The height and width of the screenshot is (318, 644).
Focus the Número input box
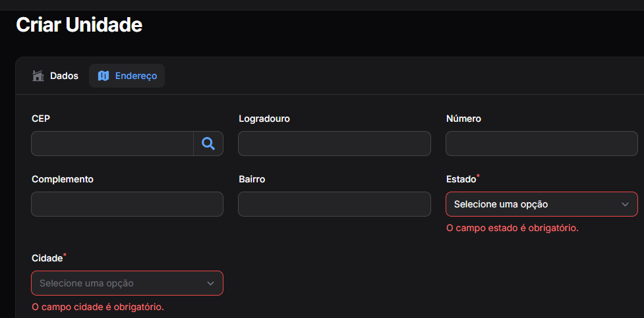pyautogui.click(x=541, y=144)
